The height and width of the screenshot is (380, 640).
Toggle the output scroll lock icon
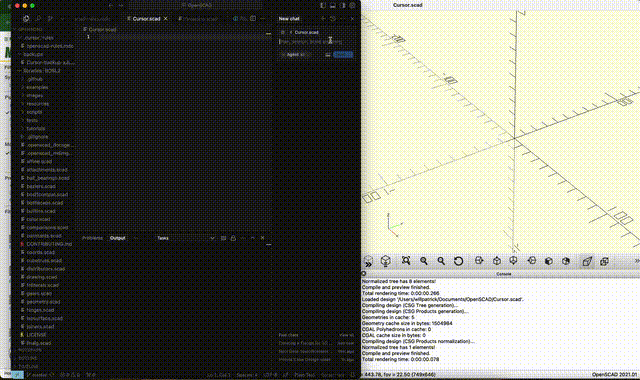pyautogui.click(x=233, y=238)
